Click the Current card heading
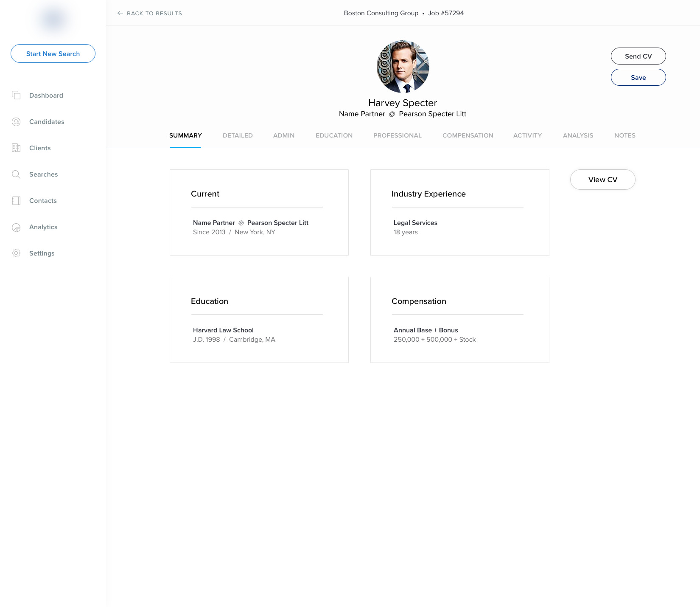Screen dimensions: 700x607 (x=205, y=194)
